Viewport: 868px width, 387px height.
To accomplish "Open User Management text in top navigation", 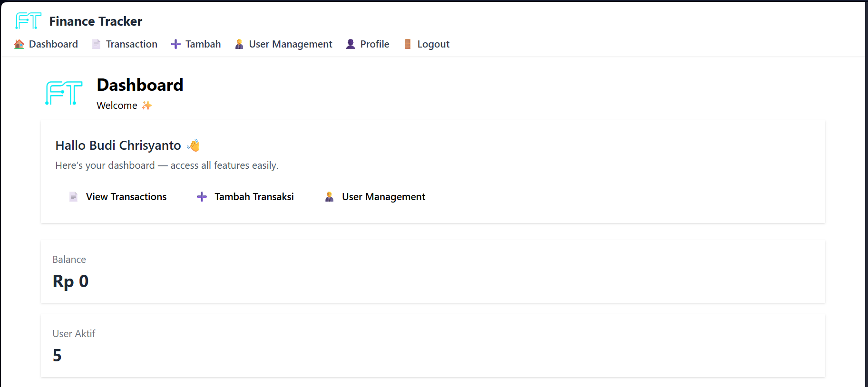I will click(x=291, y=44).
